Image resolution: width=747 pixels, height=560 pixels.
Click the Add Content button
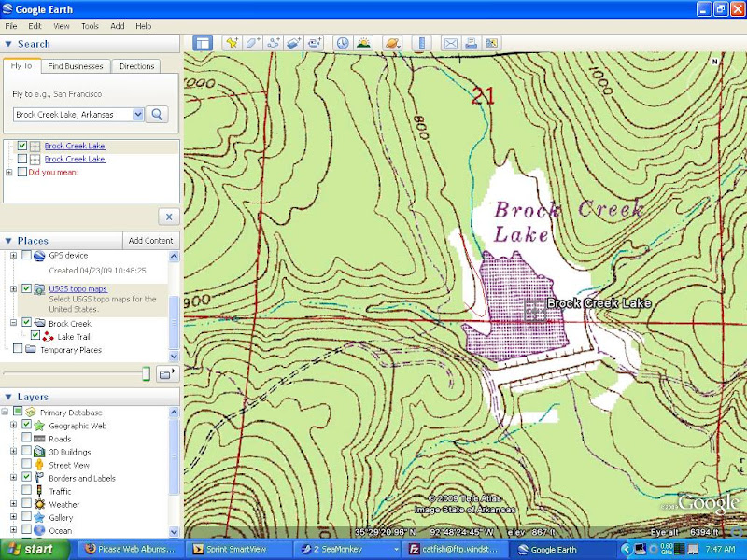(150, 241)
